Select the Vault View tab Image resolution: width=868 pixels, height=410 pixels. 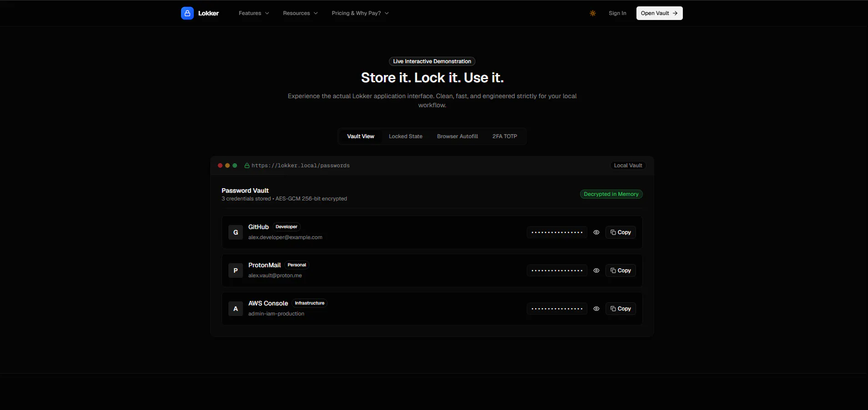(x=361, y=136)
